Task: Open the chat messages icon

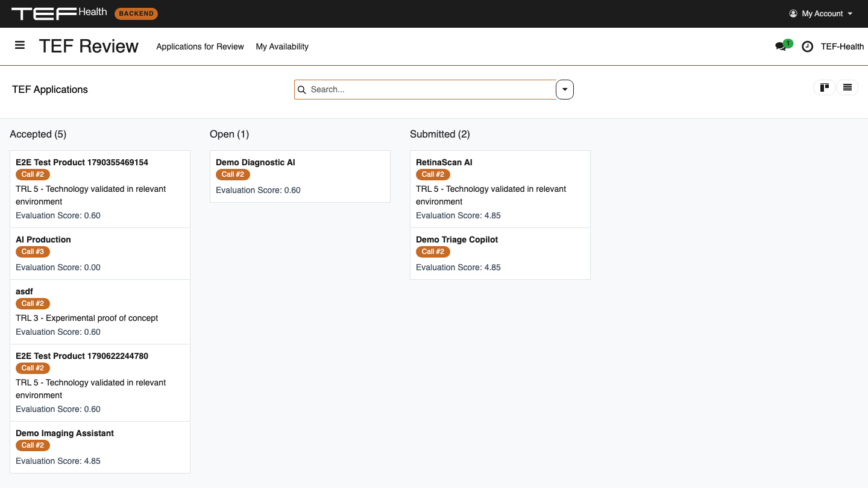Action: pyautogui.click(x=781, y=46)
